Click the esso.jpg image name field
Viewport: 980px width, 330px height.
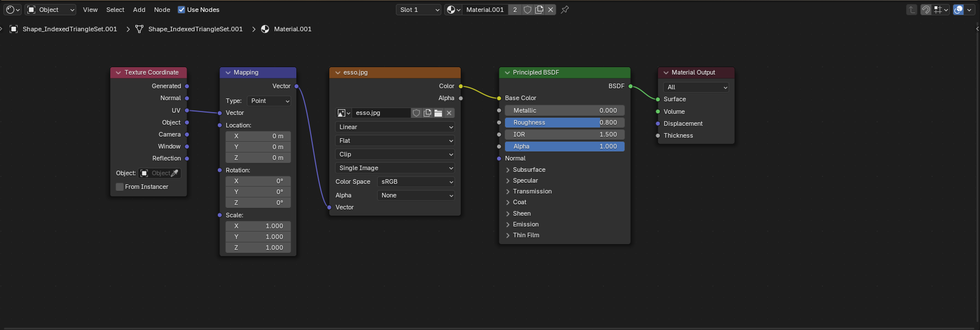381,113
